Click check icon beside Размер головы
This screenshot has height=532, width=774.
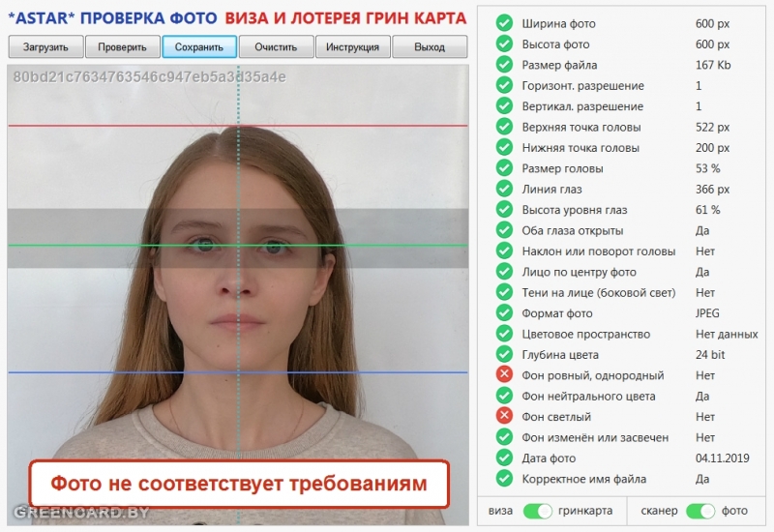click(504, 168)
